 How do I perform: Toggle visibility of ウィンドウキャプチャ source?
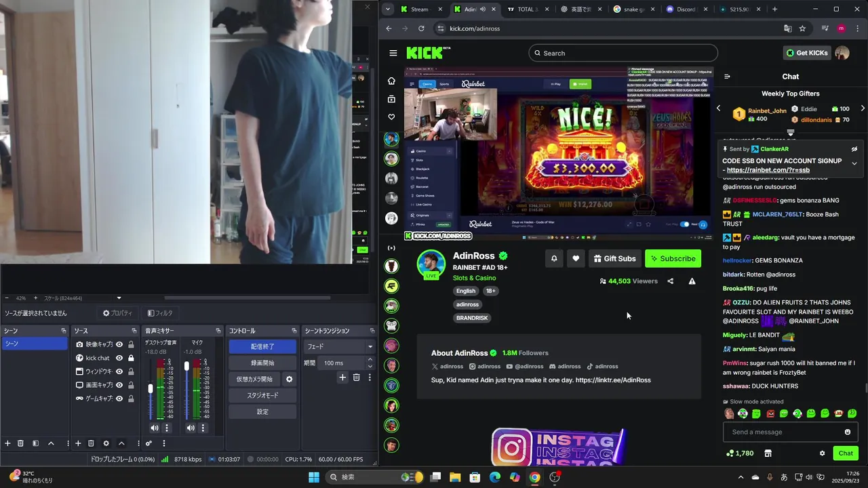[x=119, y=371]
